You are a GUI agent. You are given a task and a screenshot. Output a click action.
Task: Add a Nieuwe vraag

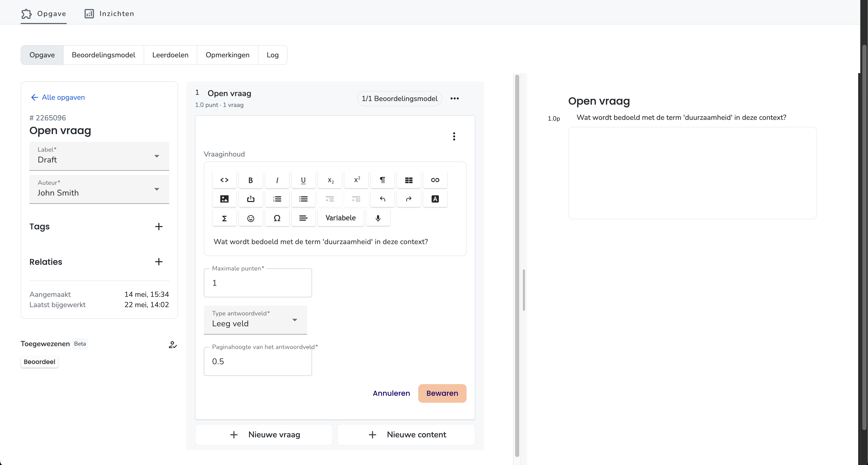click(264, 435)
